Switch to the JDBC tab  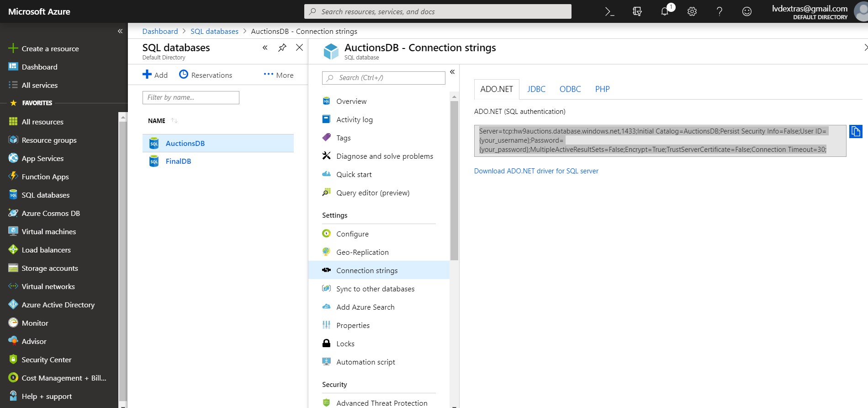click(536, 89)
